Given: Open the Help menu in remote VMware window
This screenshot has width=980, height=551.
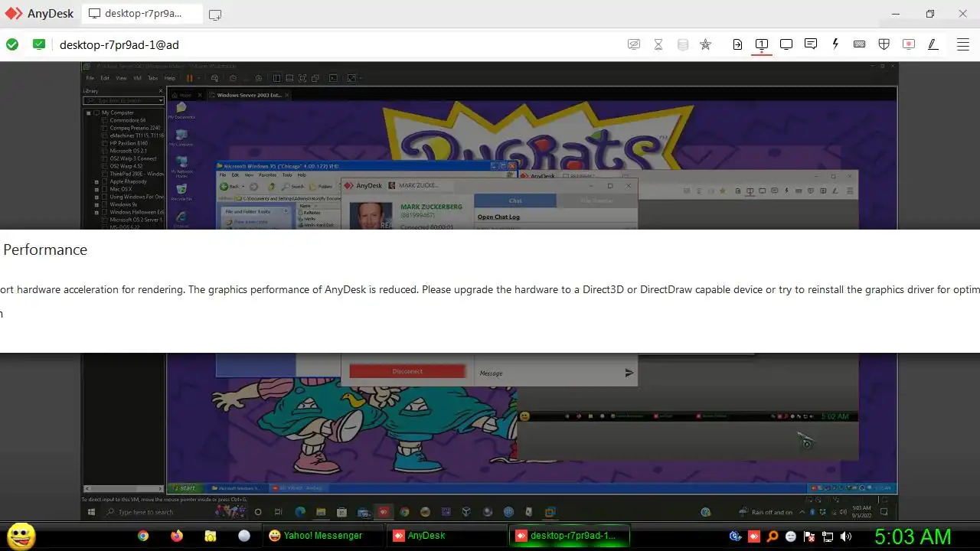Looking at the screenshot, I should pos(170,78).
